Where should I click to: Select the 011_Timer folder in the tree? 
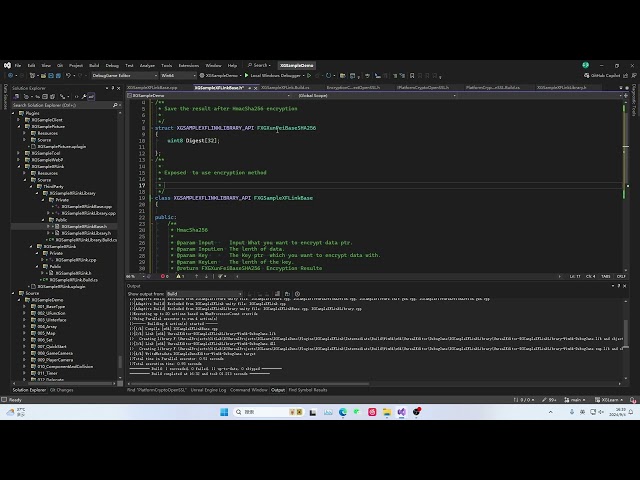click(x=47, y=373)
